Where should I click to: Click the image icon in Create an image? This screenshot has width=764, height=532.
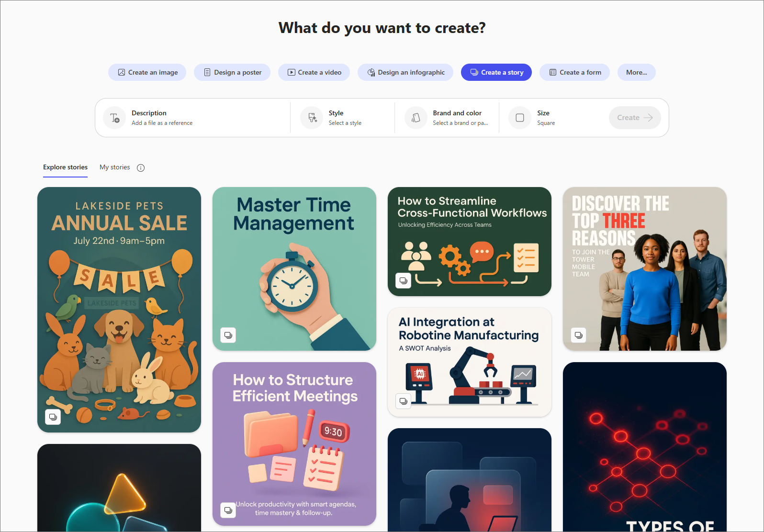click(x=122, y=72)
